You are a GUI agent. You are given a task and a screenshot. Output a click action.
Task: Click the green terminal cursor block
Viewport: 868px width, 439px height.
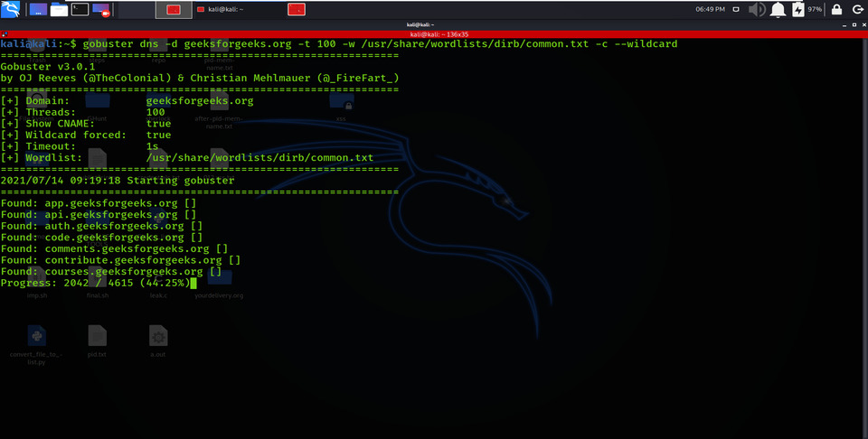tap(193, 283)
